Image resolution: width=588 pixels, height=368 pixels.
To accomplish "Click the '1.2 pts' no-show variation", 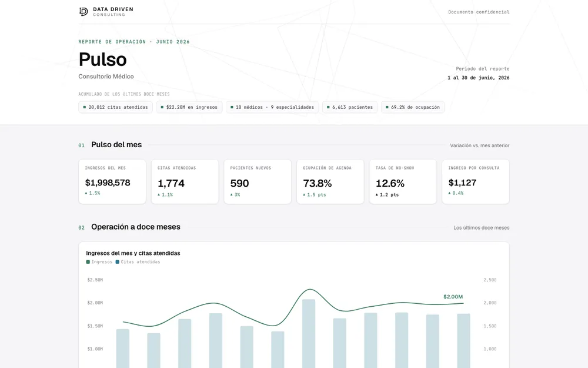I will click(389, 195).
